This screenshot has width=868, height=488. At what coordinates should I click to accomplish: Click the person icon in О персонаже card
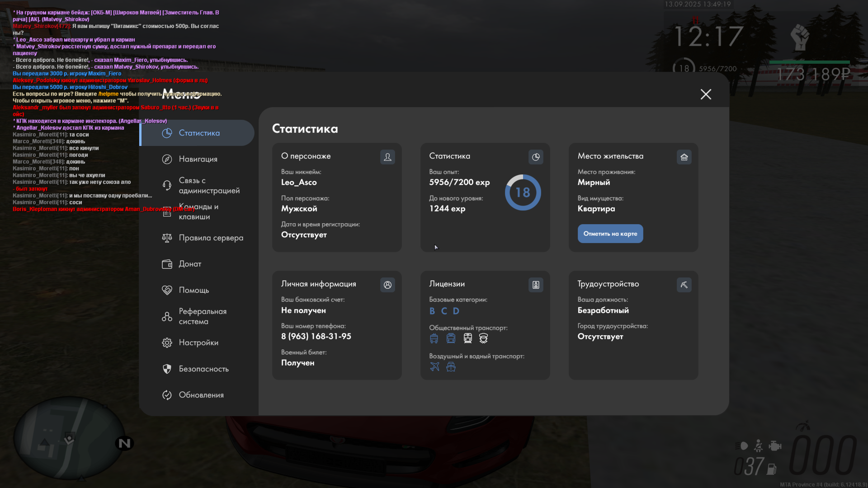point(387,157)
